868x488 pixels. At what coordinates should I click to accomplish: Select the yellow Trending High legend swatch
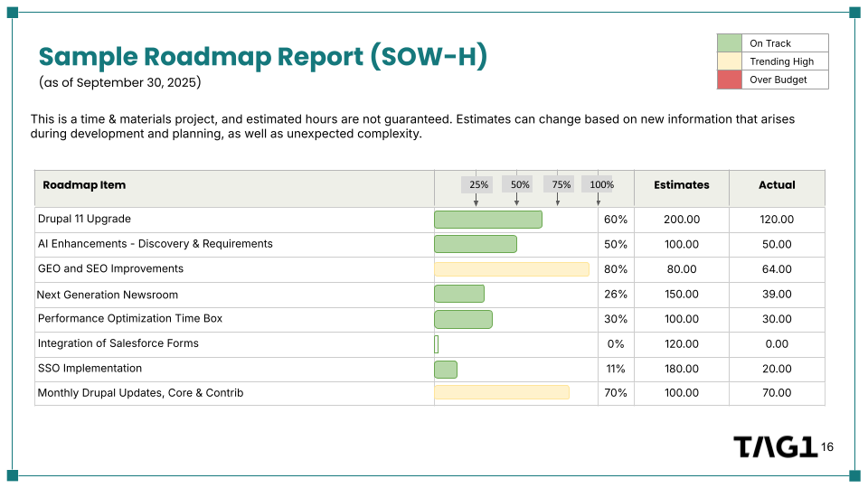coord(729,61)
